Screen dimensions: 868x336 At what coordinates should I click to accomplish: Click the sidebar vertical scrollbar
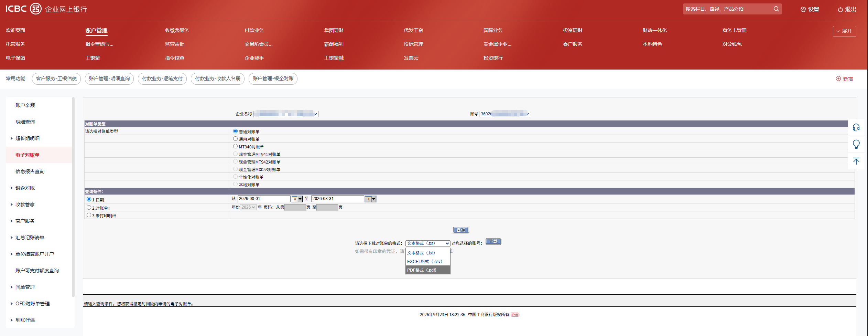pyautogui.click(x=73, y=197)
